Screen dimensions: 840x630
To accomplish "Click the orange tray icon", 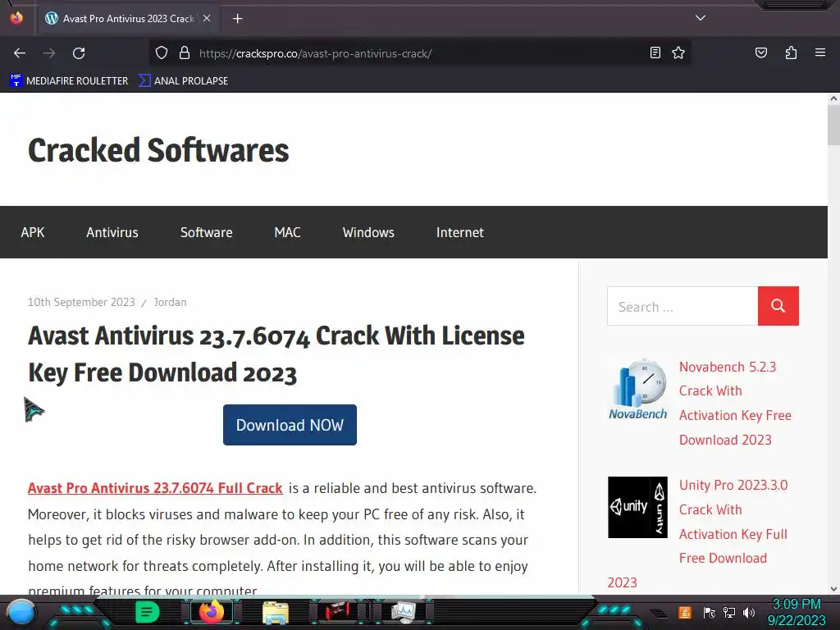I will 685,612.
